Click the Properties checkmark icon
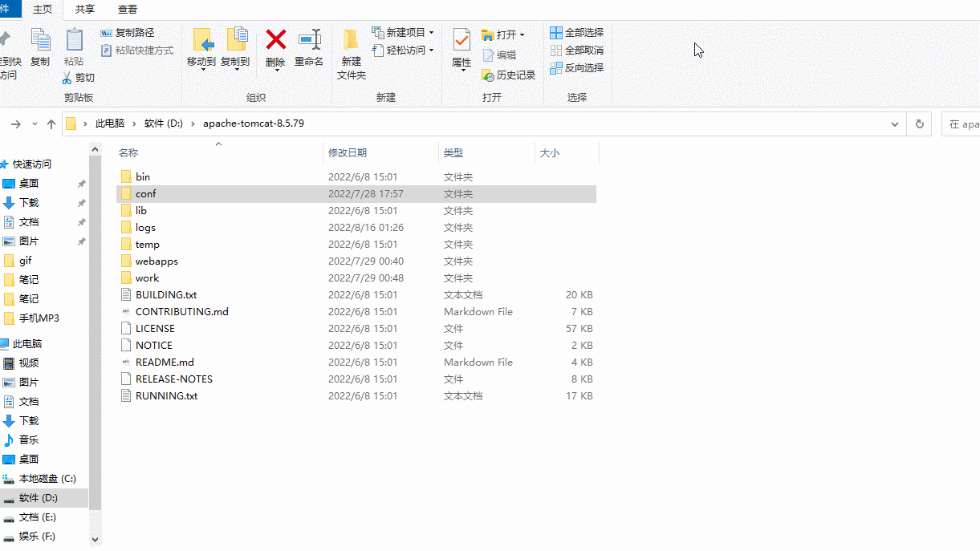Screen dimensions: 980x551 (x=462, y=39)
